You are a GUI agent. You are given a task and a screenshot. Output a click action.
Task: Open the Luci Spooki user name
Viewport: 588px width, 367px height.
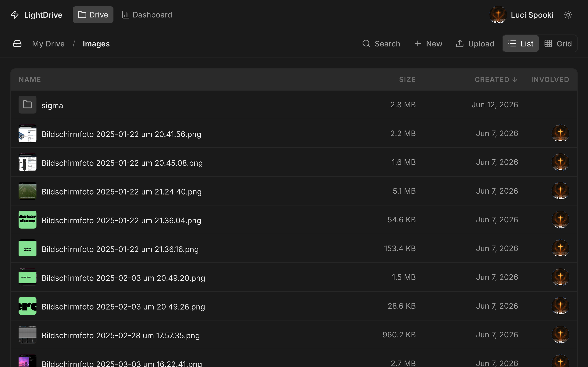click(x=532, y=15)
